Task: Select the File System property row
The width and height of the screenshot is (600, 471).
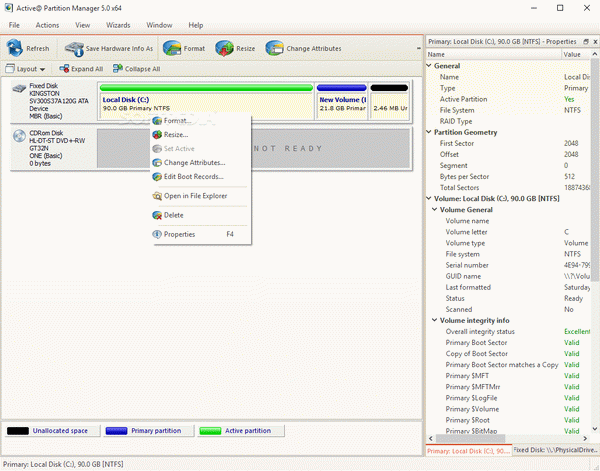Action: point(508,110)
